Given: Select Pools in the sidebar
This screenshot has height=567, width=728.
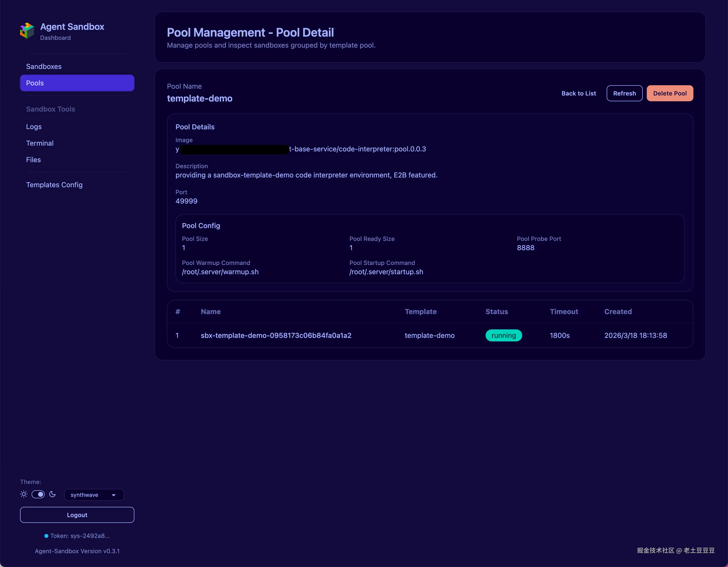Looking at the screenshot, I should 77,83.
